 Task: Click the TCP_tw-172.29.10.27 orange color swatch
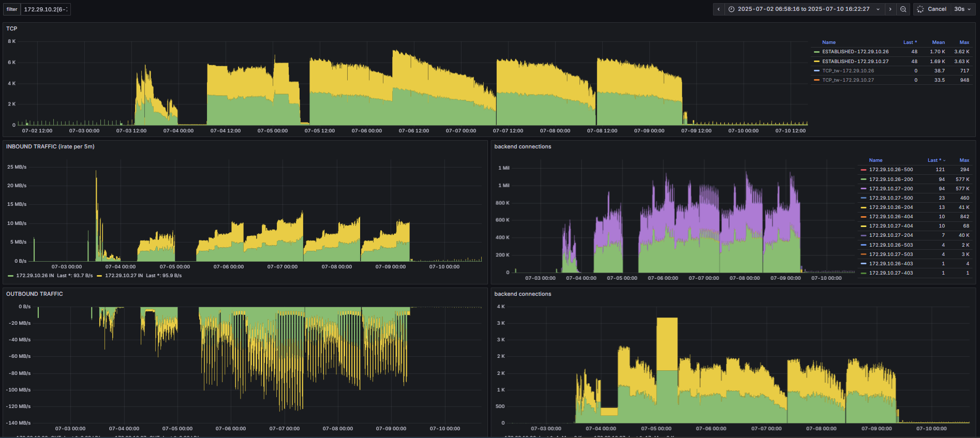coord(816,80)
